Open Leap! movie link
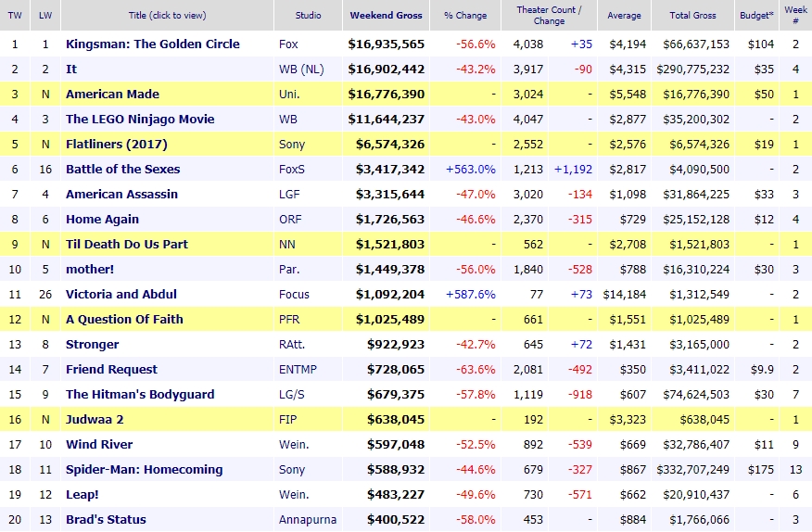The width and height of the screenshot is (812, 532). [82, 495]
